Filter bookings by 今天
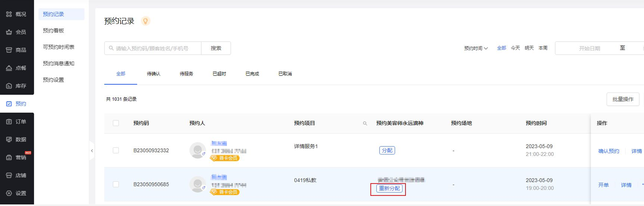The image size is (644, 206). (515, 48)
